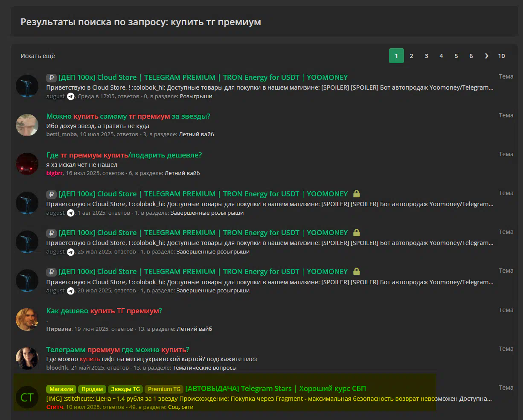Viewport: 523px width, 420px height.
Task: Open thread "Как дешево купить ТГ премиум?"
Action: click(104, 311)
